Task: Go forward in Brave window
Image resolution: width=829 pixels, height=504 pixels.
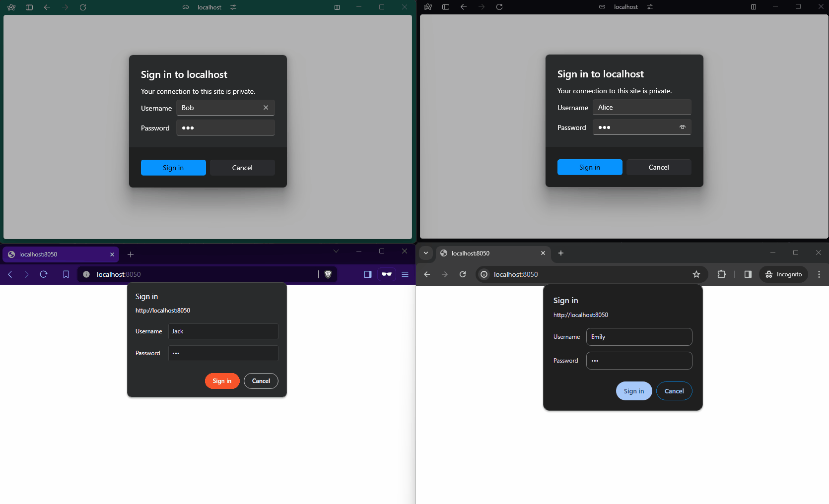Action: coord(27,274)
